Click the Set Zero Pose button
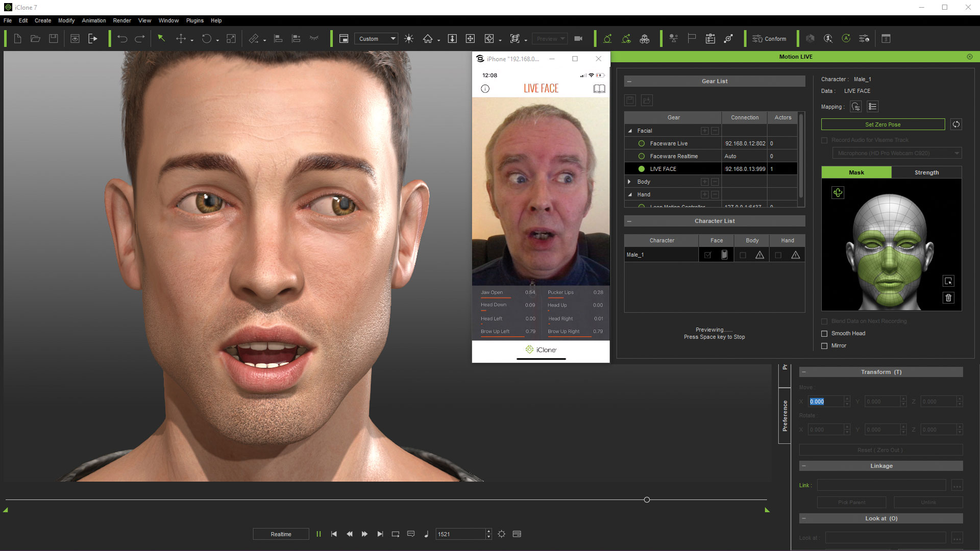 coord(883,124)
